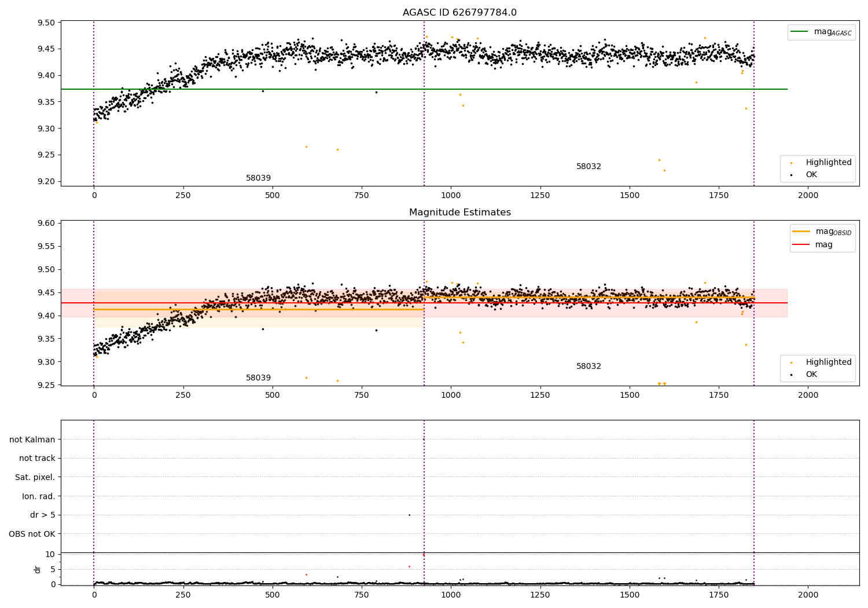Viewport: 868px width, 608px height.
Task: Click the 'not Kalman' axis label
Action: [x=32, y=439]
